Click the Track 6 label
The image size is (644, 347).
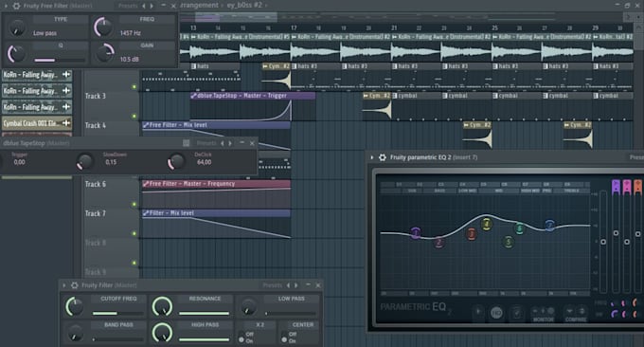coord(96,184)
